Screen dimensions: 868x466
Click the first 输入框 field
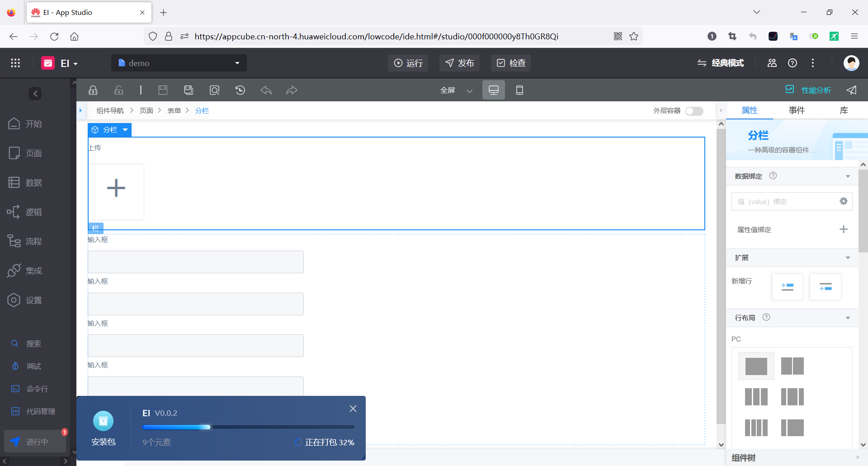(196, 262)
